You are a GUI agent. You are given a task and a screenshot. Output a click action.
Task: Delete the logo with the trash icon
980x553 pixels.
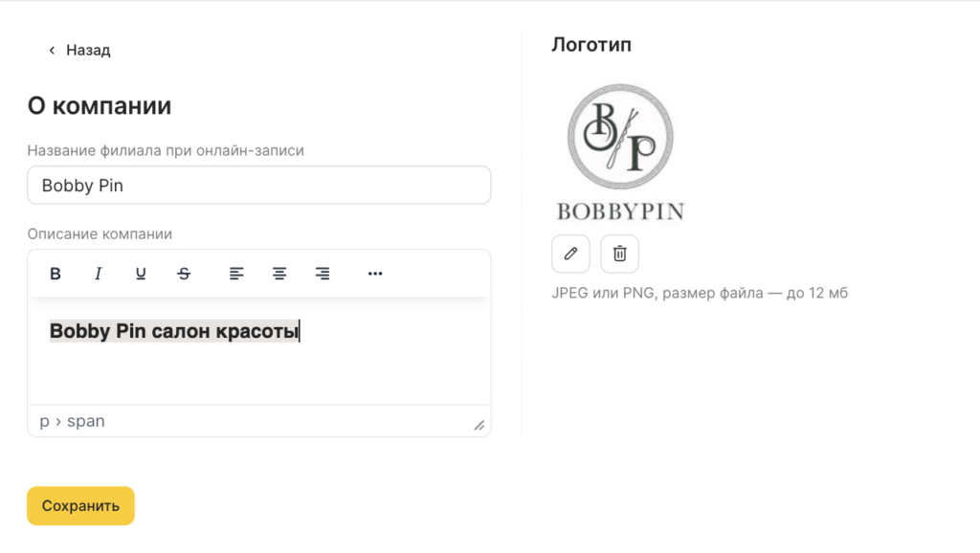point(619,254)
